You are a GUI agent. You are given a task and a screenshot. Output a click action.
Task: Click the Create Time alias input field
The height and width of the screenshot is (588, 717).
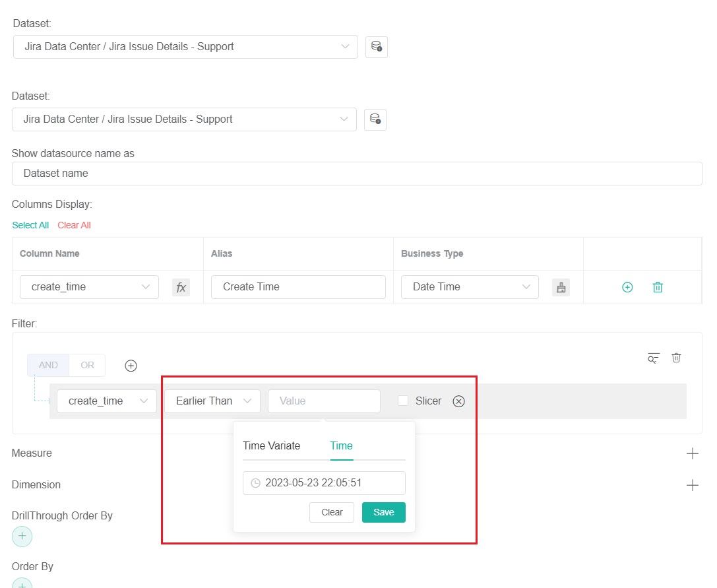[x=298, y=287]
